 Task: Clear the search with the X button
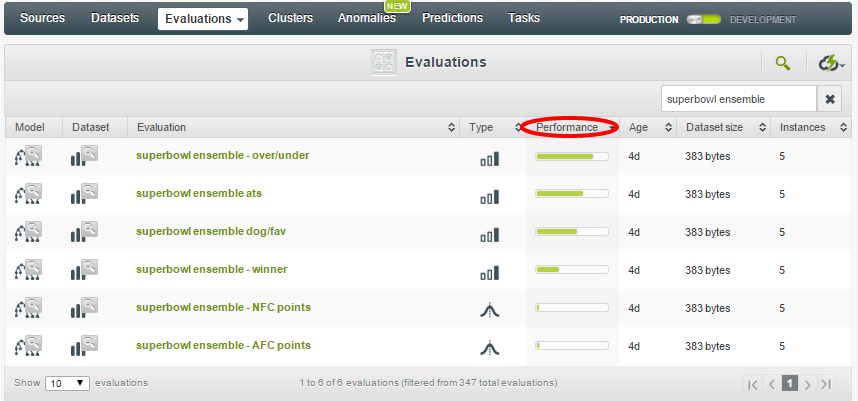click(x=830, y=99)
